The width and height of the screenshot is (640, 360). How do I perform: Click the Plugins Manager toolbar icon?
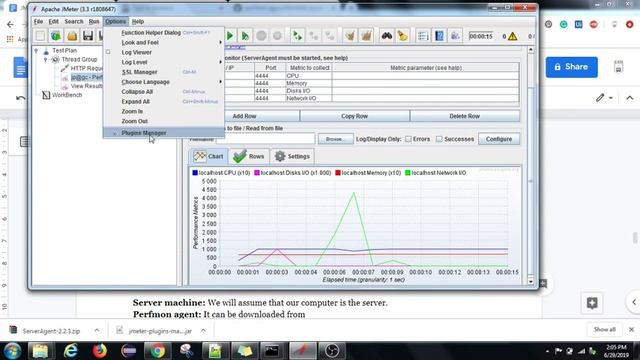(x=455, y=36)
